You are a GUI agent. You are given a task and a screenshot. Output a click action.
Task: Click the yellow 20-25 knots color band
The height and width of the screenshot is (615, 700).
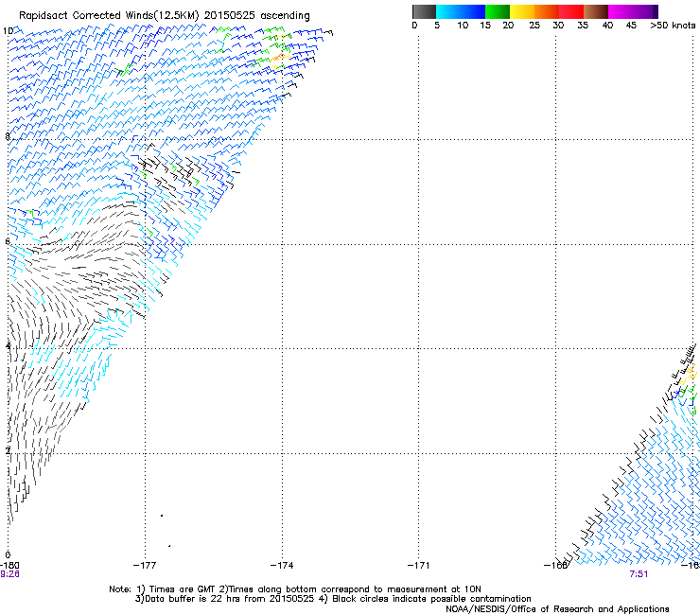coord(522,11)
